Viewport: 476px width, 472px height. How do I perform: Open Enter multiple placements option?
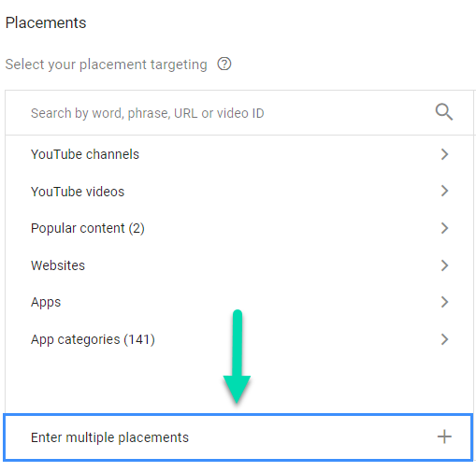(238, 437)
